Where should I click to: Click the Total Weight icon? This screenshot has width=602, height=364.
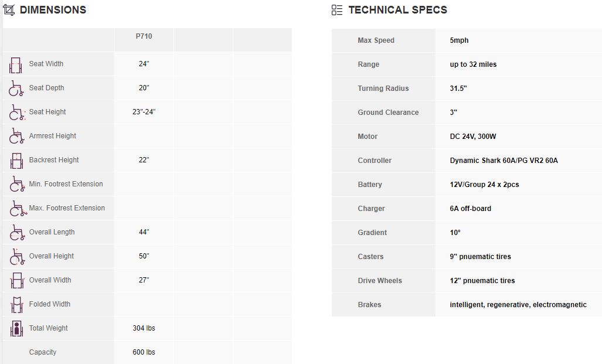(x=16, y=329)
